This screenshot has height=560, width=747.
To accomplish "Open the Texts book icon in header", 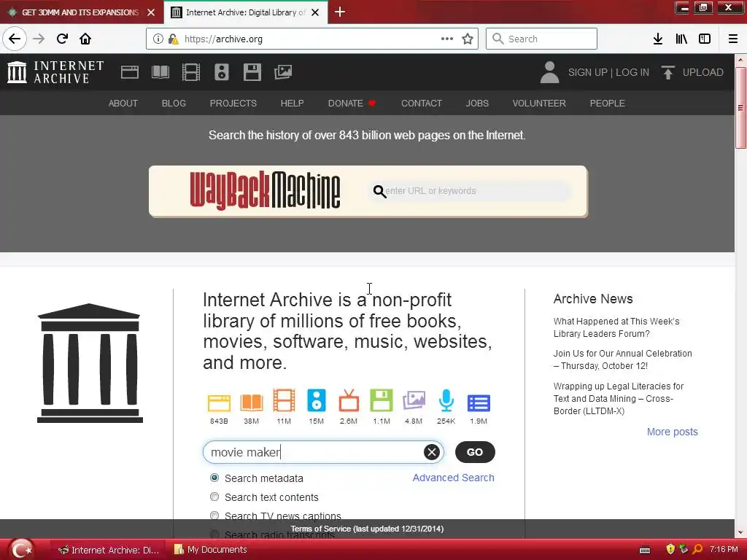I will point(160,72).
